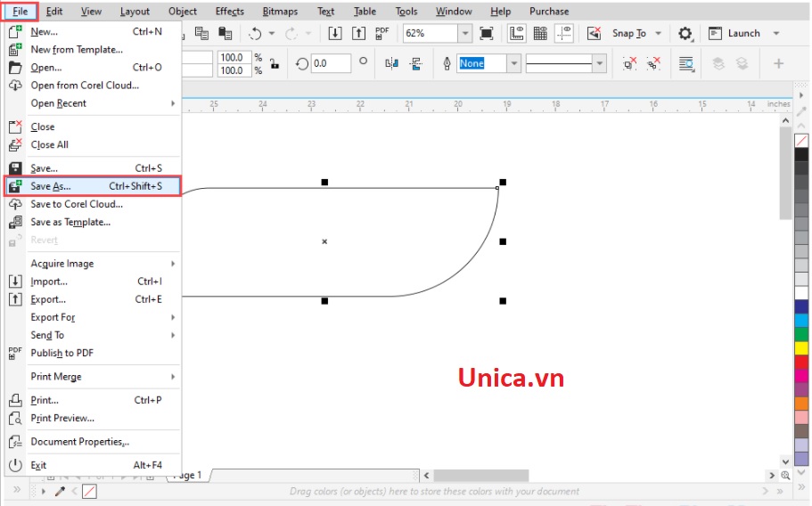Open the Launch dropdown arrow
Screen dimensions: 812x506
click(x=776, y=34)
